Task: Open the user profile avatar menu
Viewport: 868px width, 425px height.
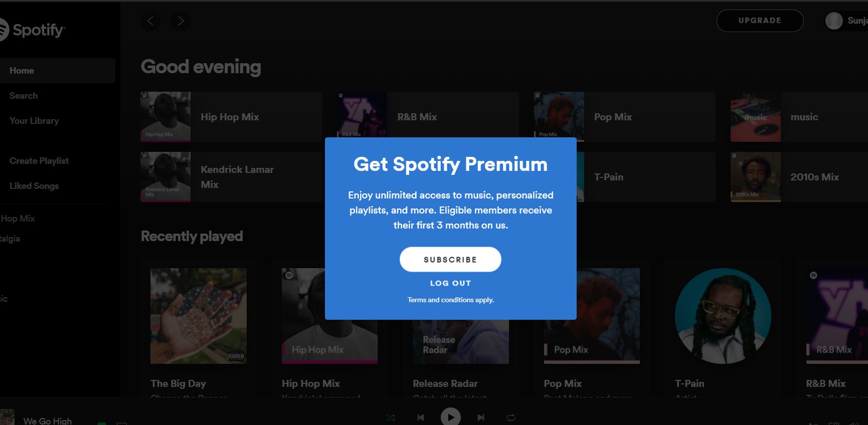Action: coord(834,21)
